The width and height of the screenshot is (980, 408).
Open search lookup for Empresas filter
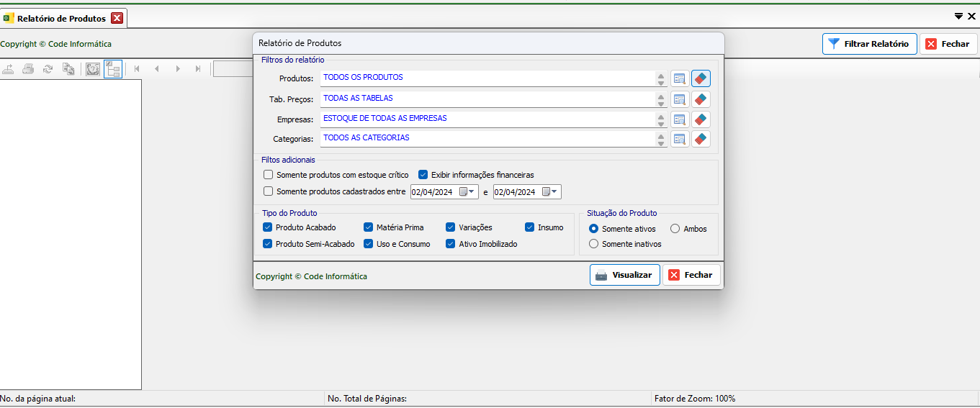(x=680, y=119)
